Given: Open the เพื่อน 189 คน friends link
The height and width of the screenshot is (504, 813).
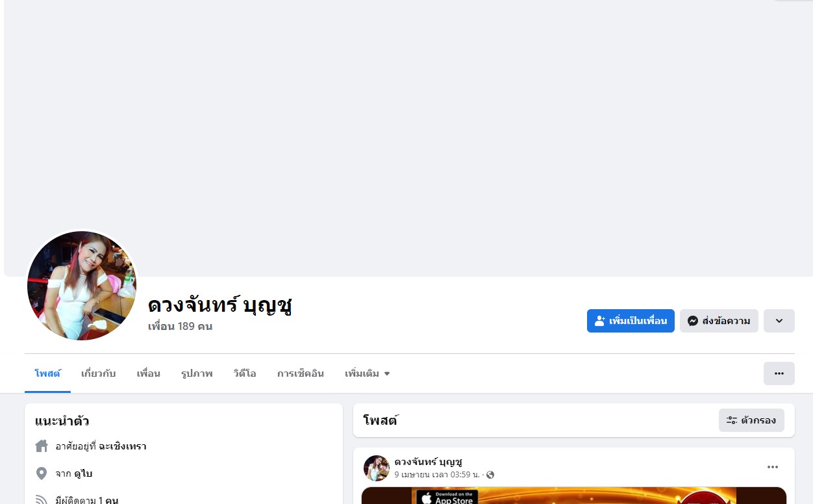Looking at the screenshot, I should pyautogui.click(x=181, y=326).
